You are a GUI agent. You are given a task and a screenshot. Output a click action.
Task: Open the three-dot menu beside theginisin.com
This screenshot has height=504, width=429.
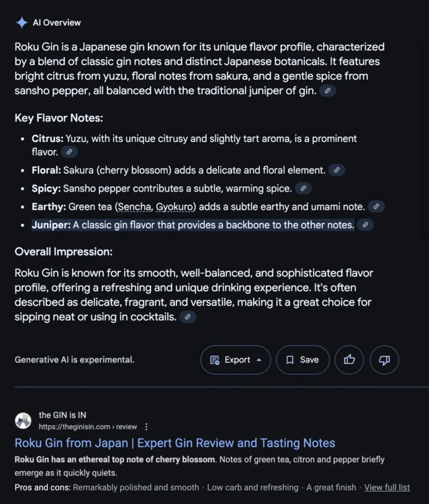(146, 427)
